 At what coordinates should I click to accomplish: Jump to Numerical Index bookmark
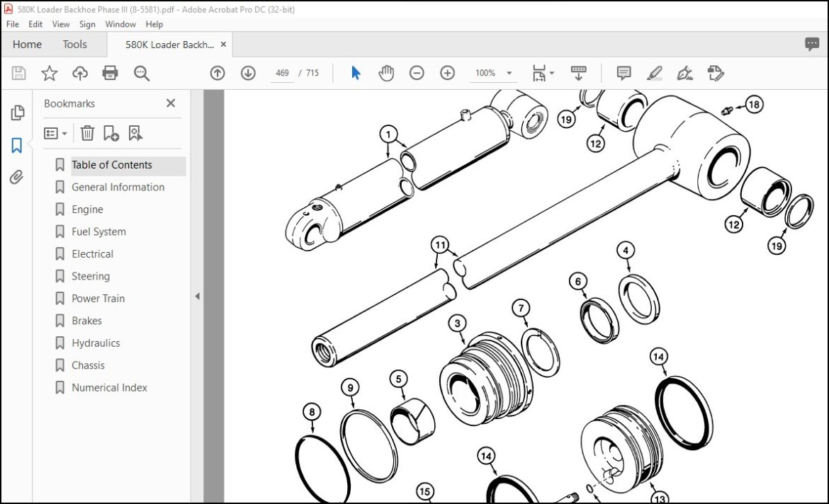[109, 387]
